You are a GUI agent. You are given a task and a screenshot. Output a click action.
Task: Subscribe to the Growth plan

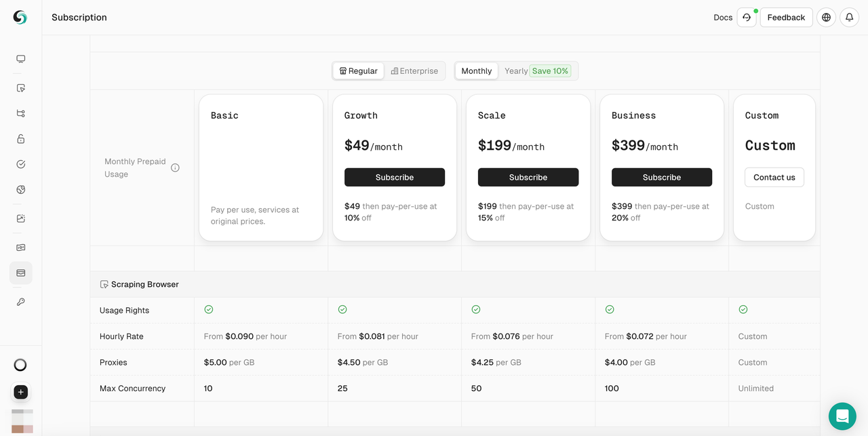point(395,177)
